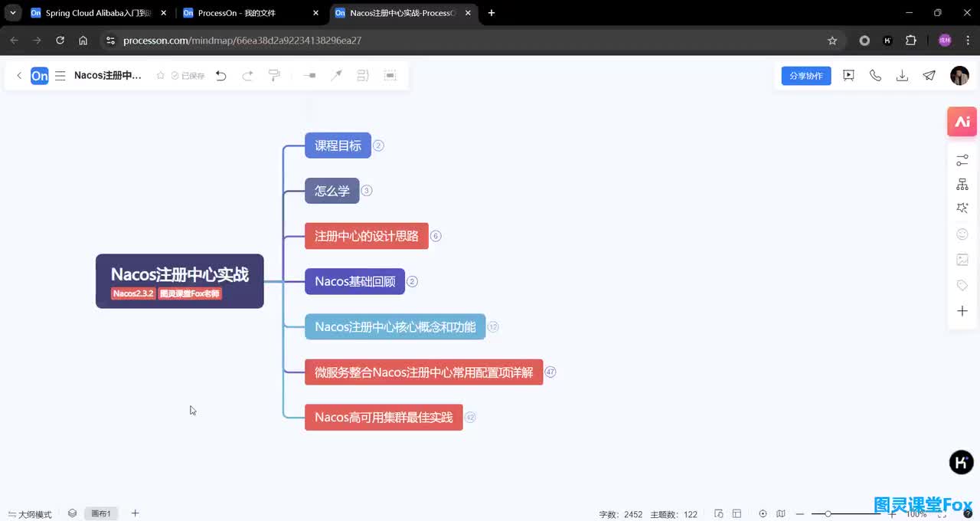Click the zoom level slider handle

click(828, 514)
